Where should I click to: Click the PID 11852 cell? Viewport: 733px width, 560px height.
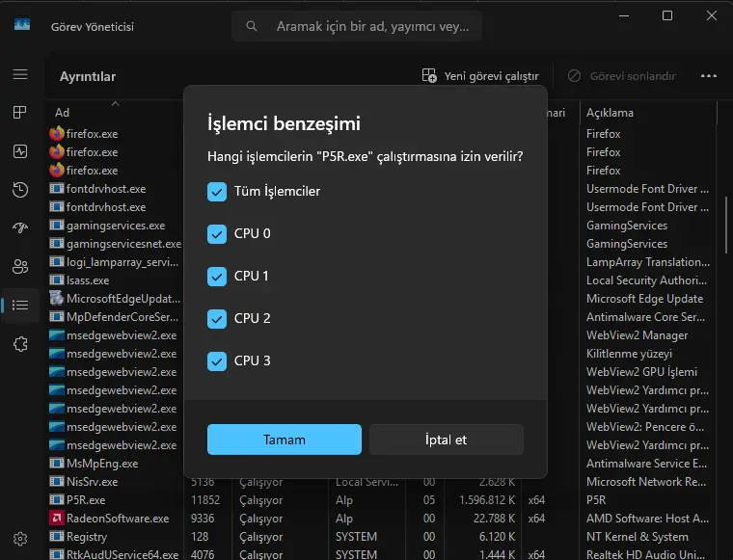click(x=205, y=499)
